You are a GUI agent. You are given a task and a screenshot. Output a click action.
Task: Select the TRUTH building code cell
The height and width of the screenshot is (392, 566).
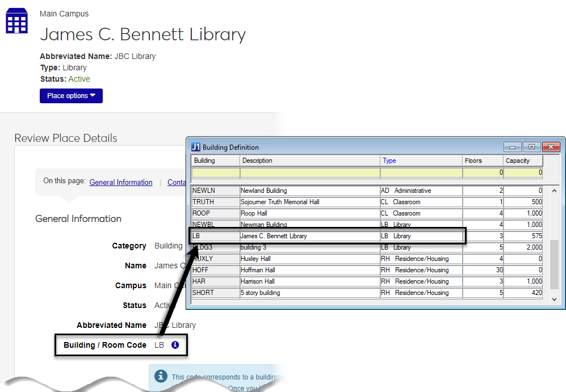(216, 202)
